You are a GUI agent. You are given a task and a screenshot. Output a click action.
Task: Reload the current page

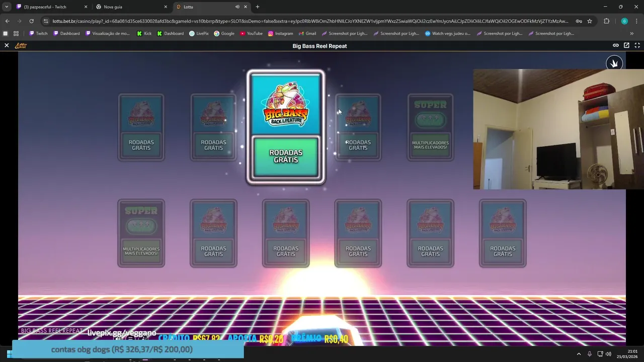pyautogui.click(x=31, y=21)
